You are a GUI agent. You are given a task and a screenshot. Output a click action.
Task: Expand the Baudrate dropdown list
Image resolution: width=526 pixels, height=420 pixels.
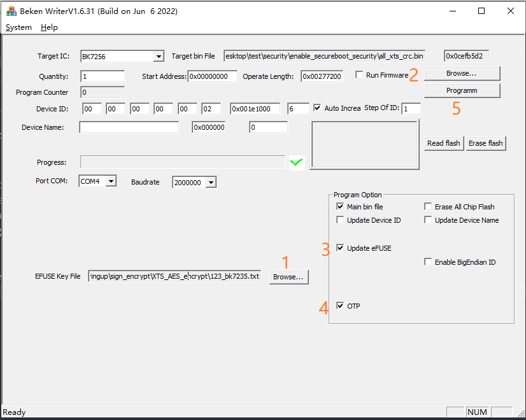[x=210, y=183]
